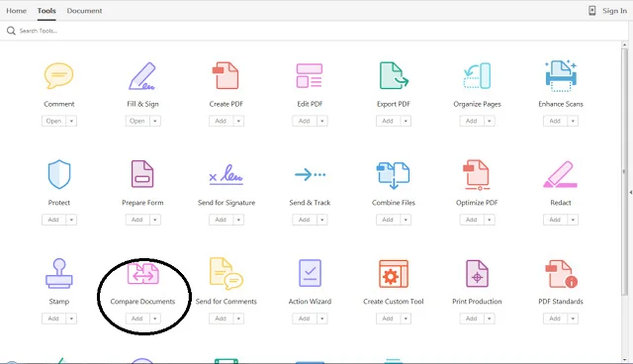Open the Send & Track arrow icon
This screenshot has width=633, height=364.
[x=310, y=175]
